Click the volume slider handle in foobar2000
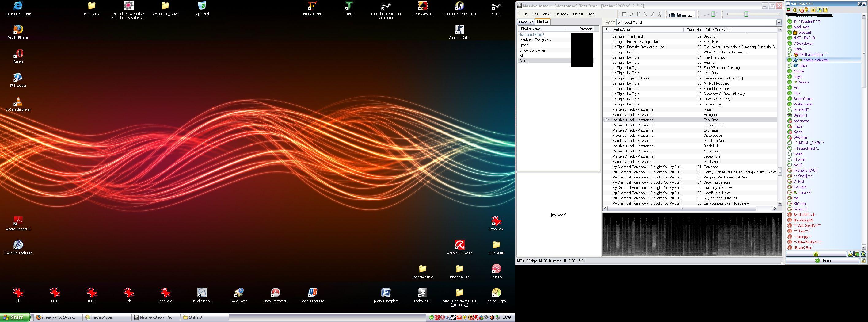The width and height of the screenshot is (868, 322). pyautogui.click(x=713, y=14)
